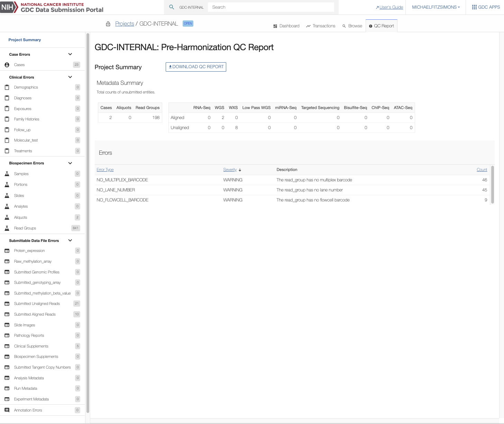
Task: Click the Annotation Errors comment icon
Action: [7, 410]
